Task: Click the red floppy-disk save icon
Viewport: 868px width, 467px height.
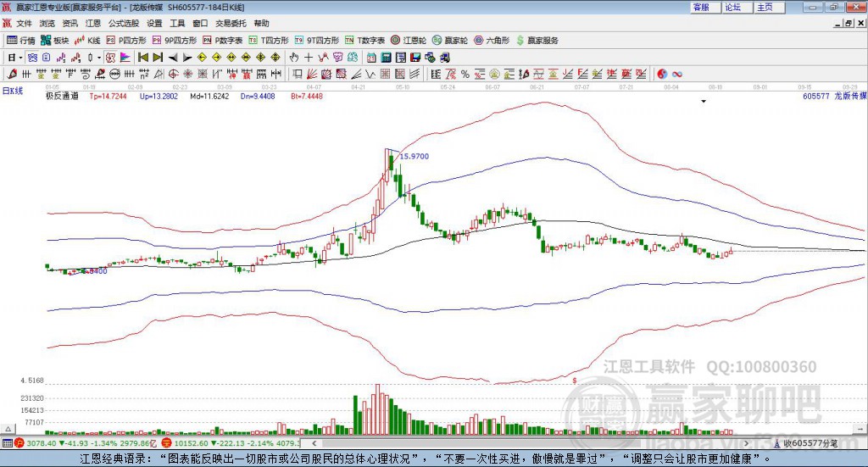Action: 415,58
